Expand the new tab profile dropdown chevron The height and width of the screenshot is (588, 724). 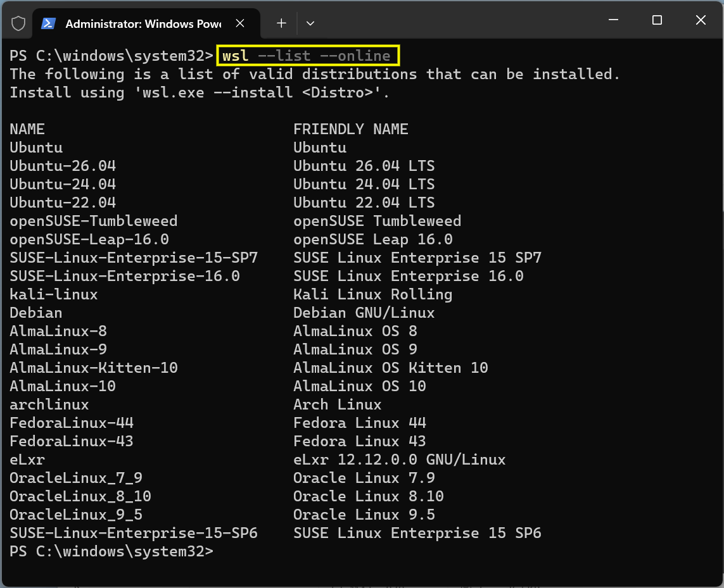(310, 23)
